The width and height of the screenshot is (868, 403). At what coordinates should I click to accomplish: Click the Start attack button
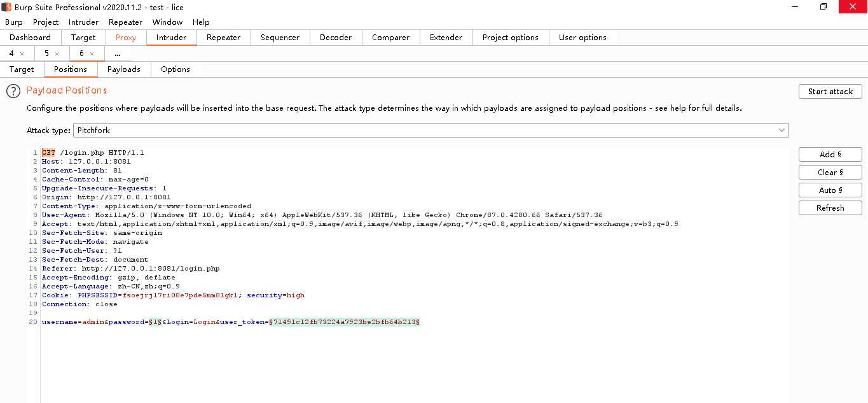tap(830, 92)
